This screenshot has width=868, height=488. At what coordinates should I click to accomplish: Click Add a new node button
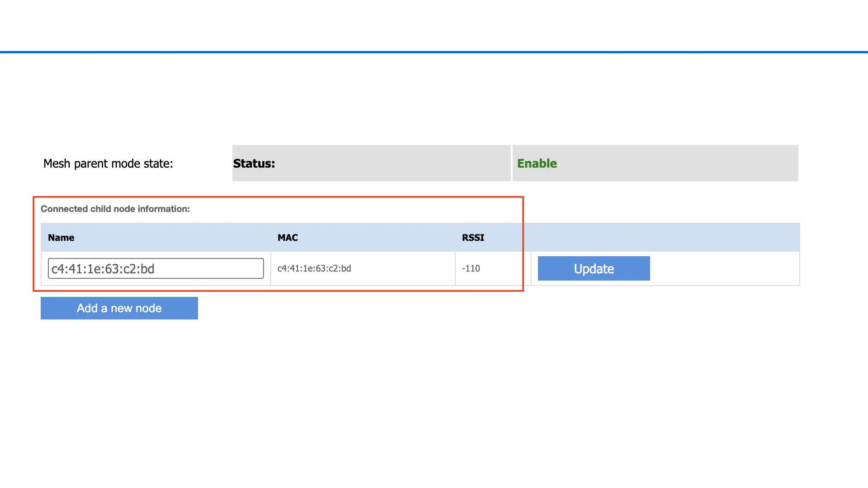point(119,308)
